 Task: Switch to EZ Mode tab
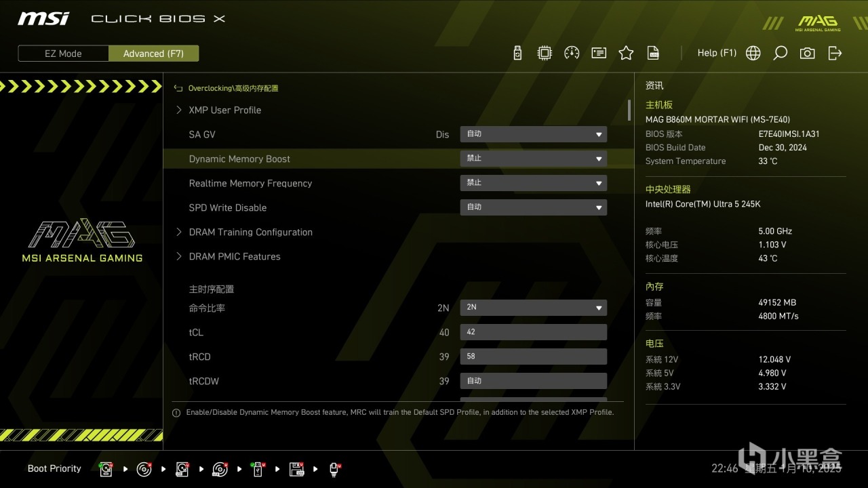[63, 54]
